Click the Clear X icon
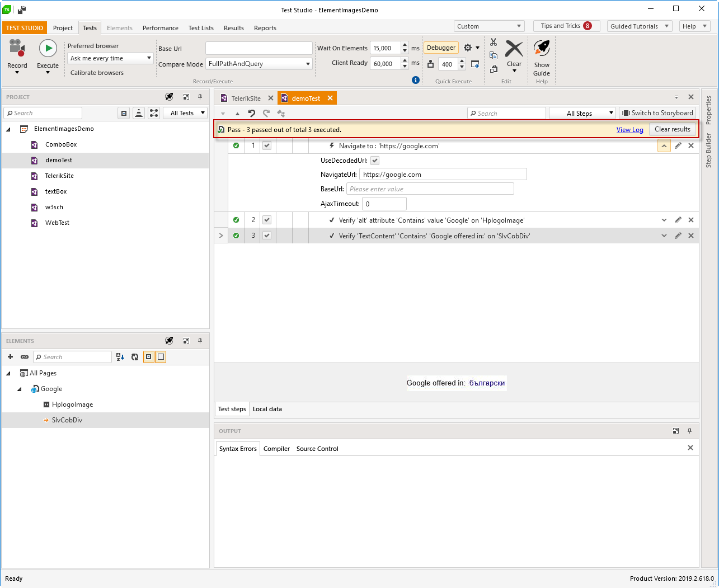719x588 pixels. pos(514,49)
